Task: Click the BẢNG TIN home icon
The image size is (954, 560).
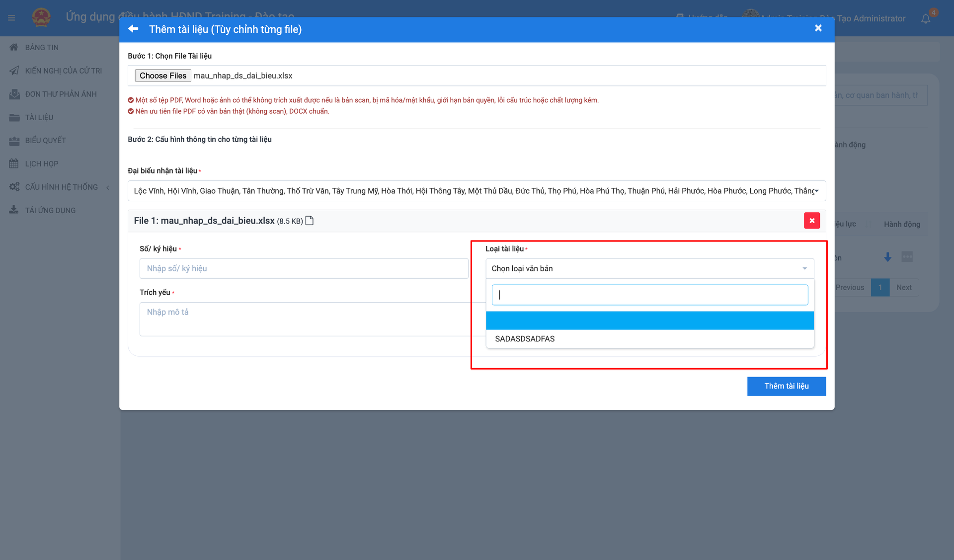Action: click(x=14, y=47)
